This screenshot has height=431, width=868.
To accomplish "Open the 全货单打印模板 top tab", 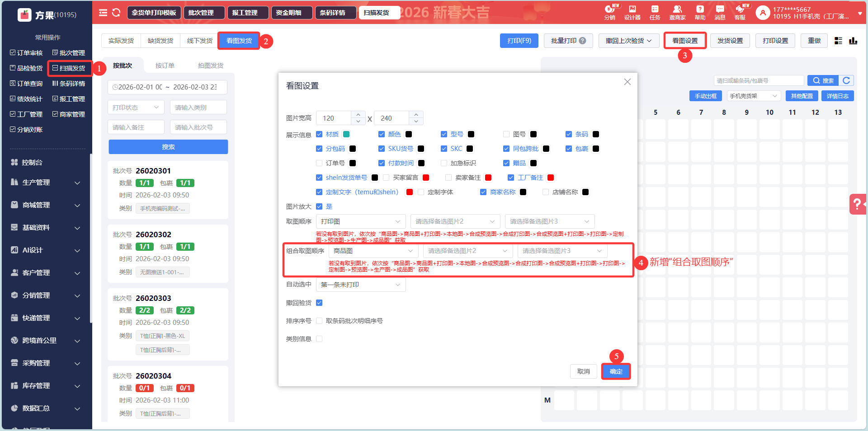I will (154, 13).
